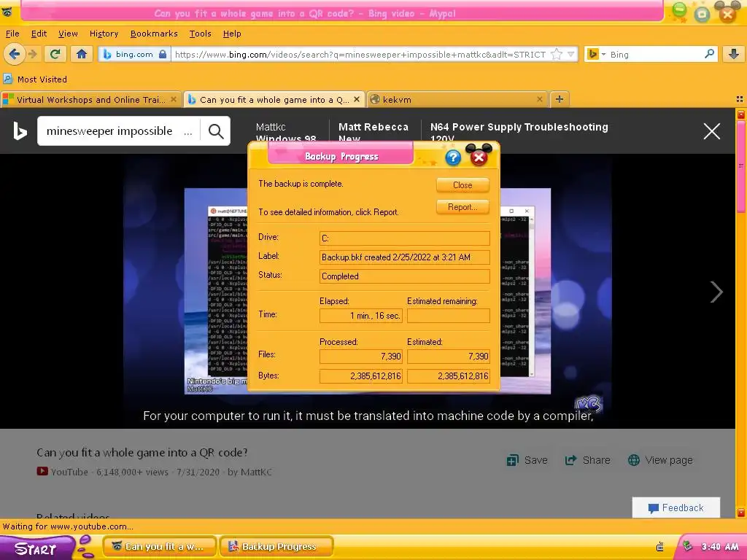Click the YouTube source icon below the title
This screenshot has height=560, width=747.
(x=42, y=472)
